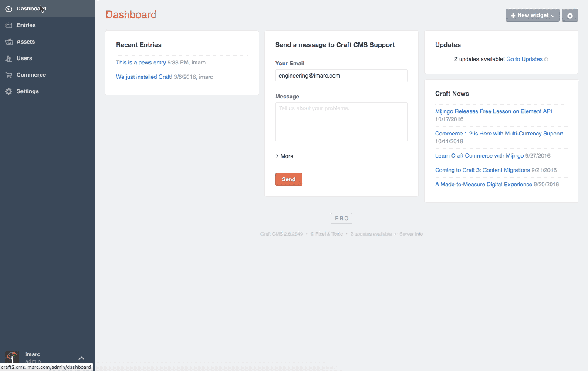This screenshot has height=371, width=588.
Task: Open A Made-to-Measure Digital Experience link
Action: point(483,185)
